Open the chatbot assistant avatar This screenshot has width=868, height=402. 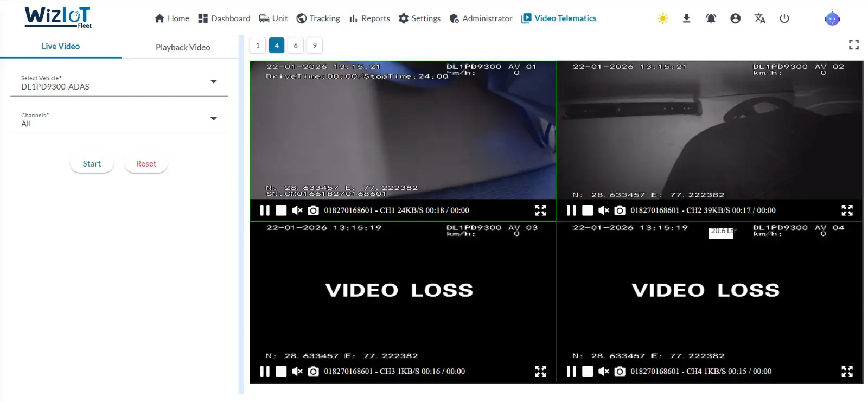coord(832,19)
